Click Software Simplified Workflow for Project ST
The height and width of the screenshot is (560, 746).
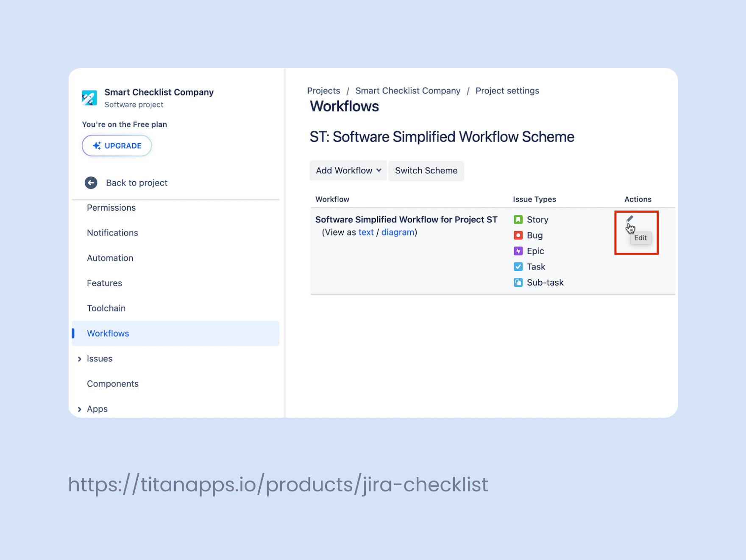(x=406, y=219)
